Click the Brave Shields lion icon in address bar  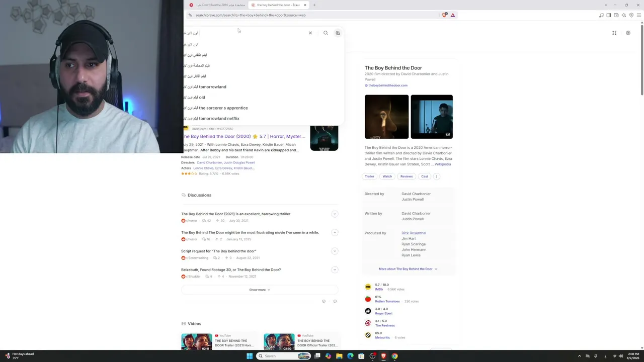click(x=444, y=15)
